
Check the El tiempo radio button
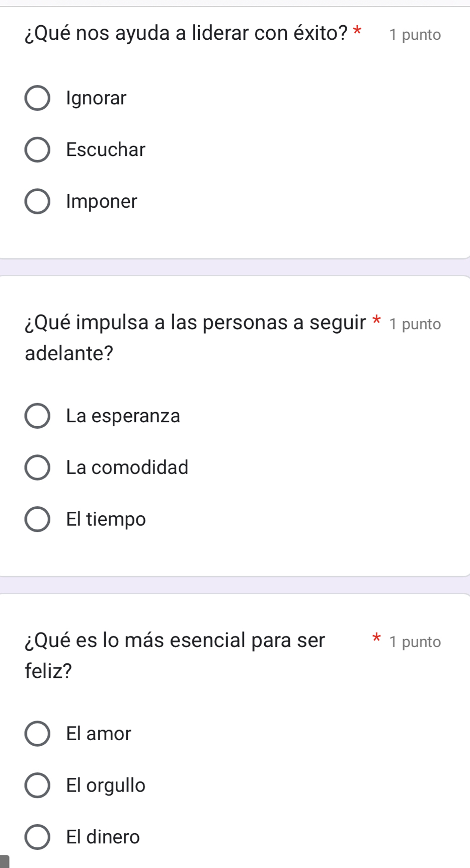(x=37, y=519)
